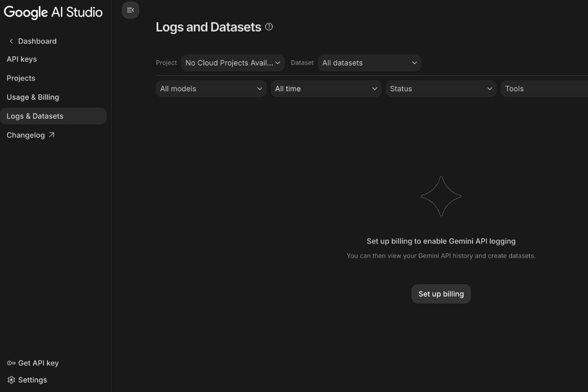This screenshot has width=588, height=392.
Task: Click the Settings gear icon
Action: (11, 380)
